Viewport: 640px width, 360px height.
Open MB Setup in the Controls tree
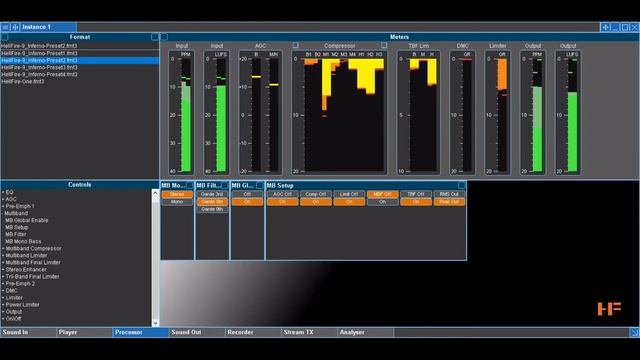[17, 227]
